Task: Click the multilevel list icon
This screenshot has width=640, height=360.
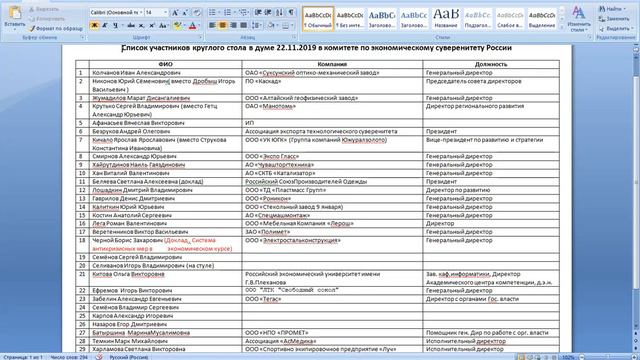Action: (244, 13)
